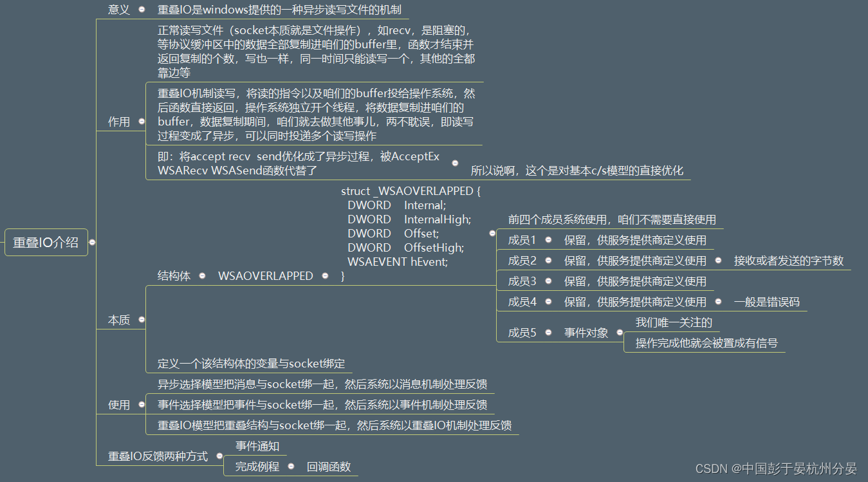Select node 即：将accept recv send优化成了异步过程
Image resolution: width=868 pixels, height=482 pixels.
[x=299, y=163]
